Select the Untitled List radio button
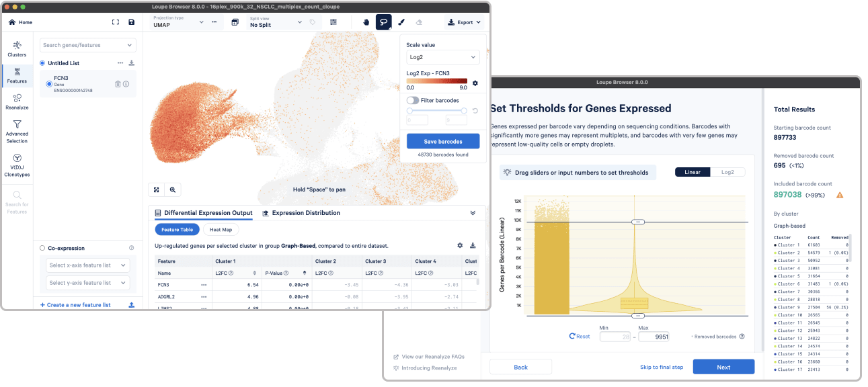The image size is (868, 387). click(43, 63)
